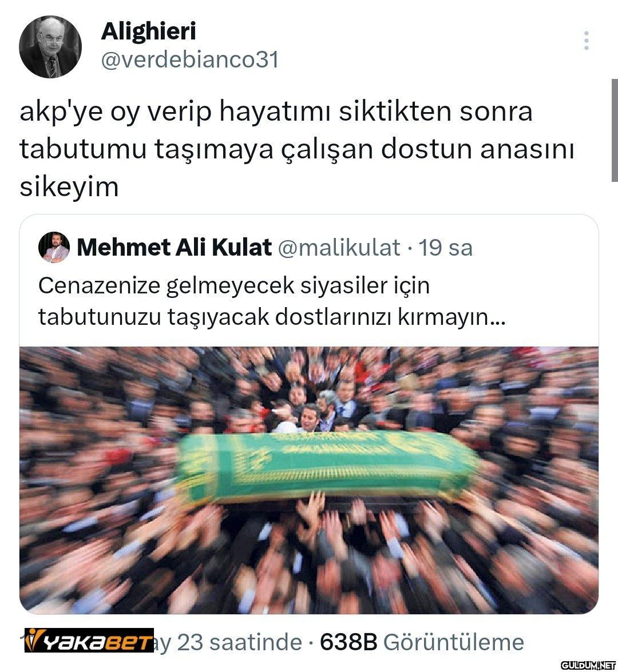The height and width of the screenshot is (672, 618).
Task: Click the word 'Görüntüleme' beside the view count
Action: pyautogui.click(x=454, y=642)
